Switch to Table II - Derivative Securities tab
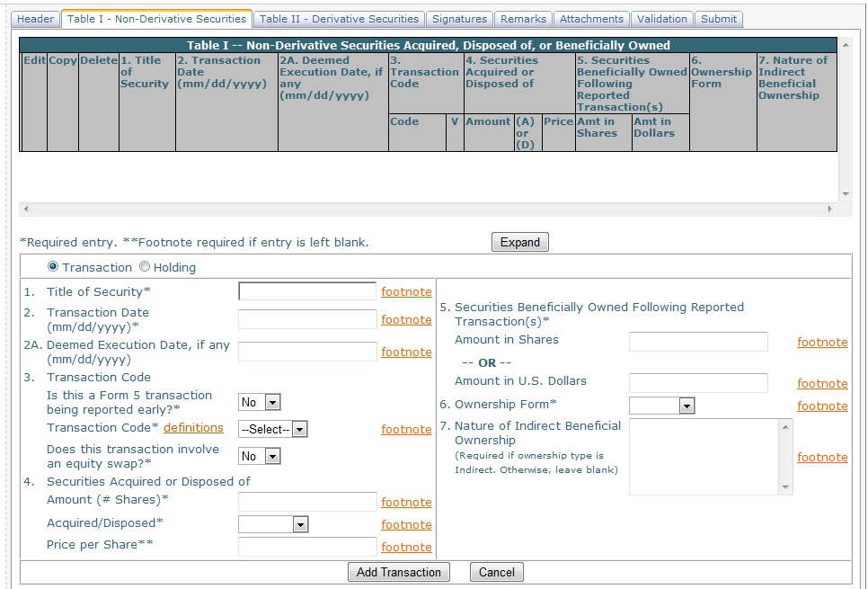The image size is (868, 589). pos(339,19)
